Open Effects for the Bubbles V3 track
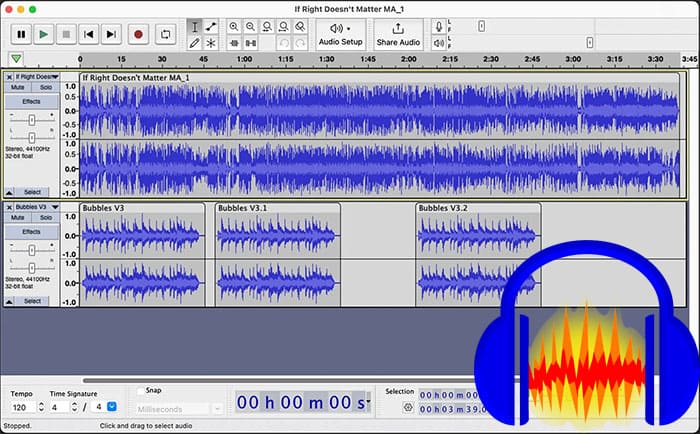 pos(31,232)
